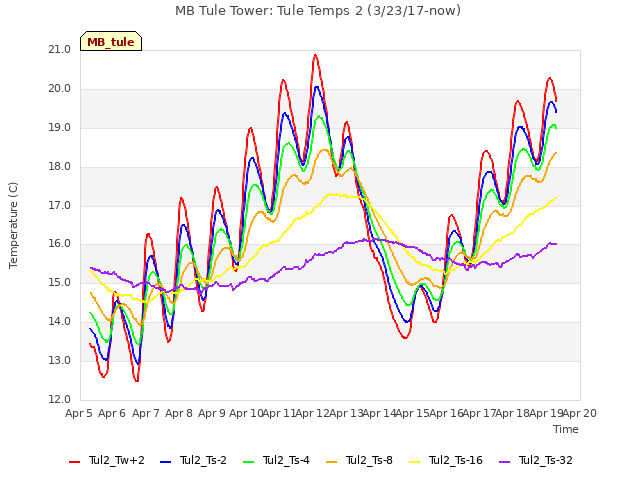Image resolution: width=640 pixels, height=480 pixels.
Task: Click the Apr 16 x-axis label
Action: (x=446, y=413)
